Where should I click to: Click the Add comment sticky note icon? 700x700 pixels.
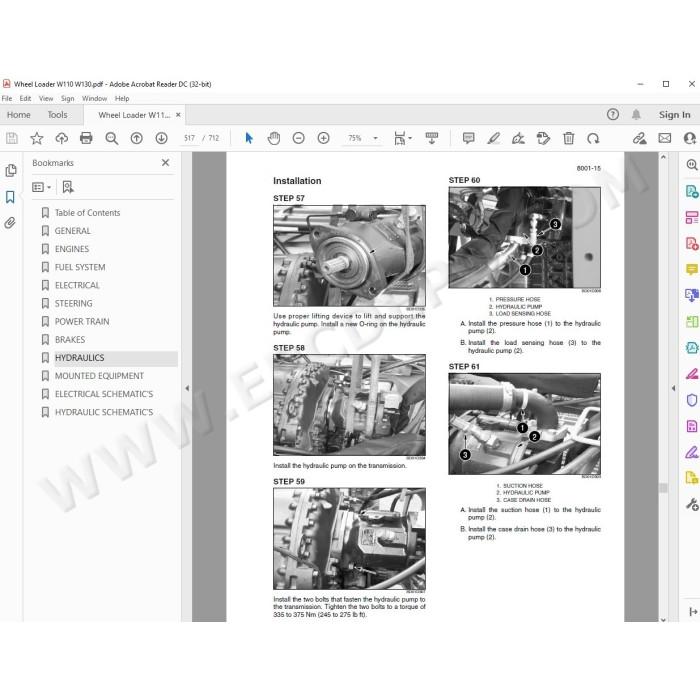[x=468, y=138]
